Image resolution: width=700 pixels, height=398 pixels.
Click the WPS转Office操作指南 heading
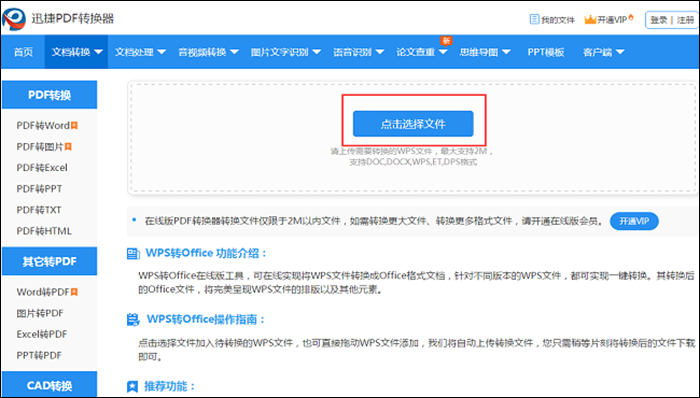point(206,319)
